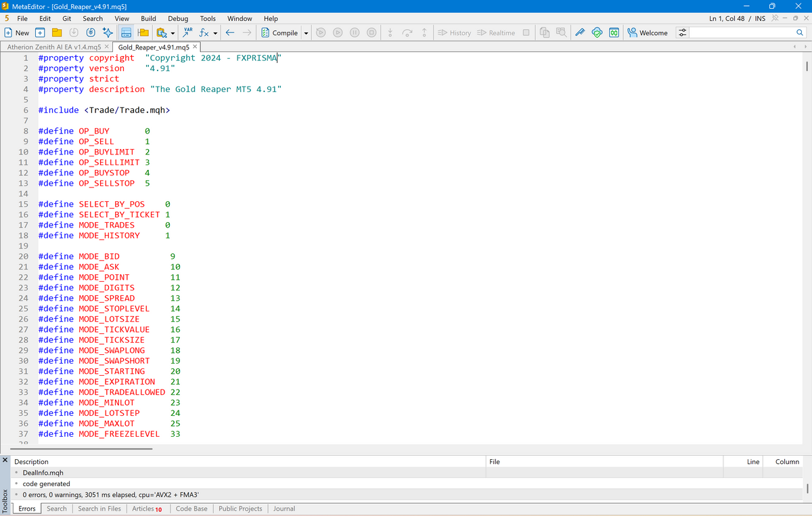This screenshot has width=812, height=516.
Task: Close the Gold_Reaper_v4.91.mq5 tab
Action: pyautogui.click(x=195, y=47)
